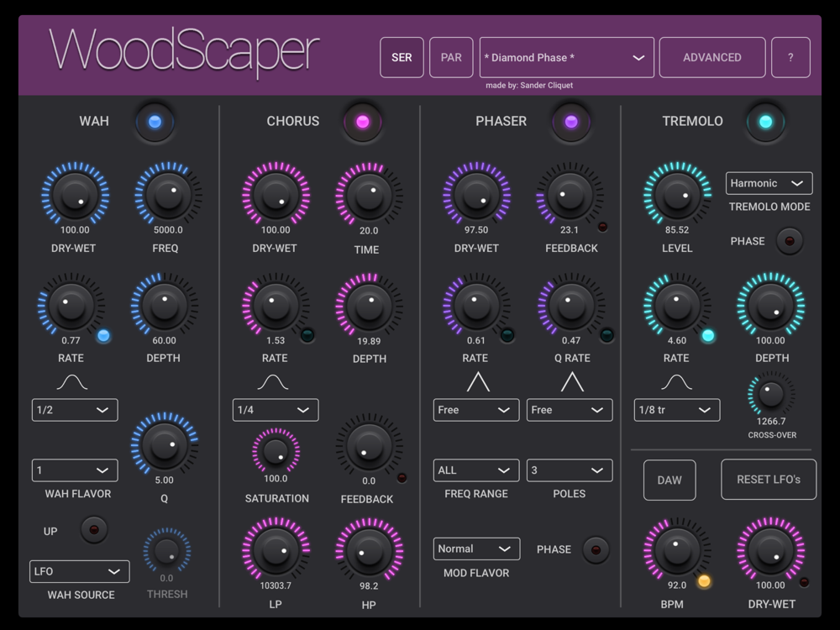Click the RESET LFO's button

(769, 480)
